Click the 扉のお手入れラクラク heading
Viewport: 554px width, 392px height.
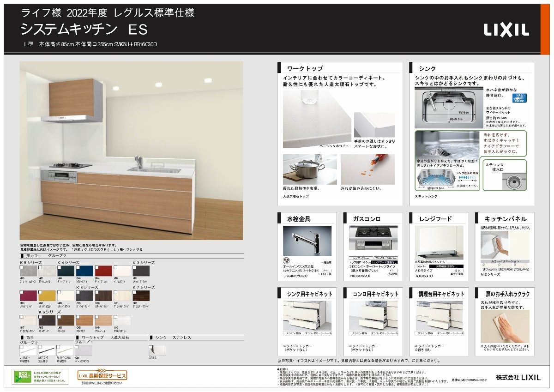[507, 294]
